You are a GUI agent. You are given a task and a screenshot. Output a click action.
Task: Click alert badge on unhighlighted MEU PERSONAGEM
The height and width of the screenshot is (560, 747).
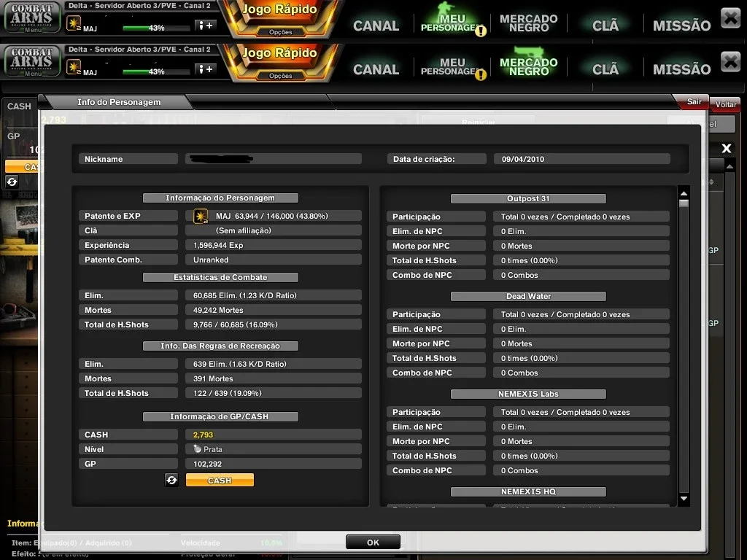coord(481,75)
